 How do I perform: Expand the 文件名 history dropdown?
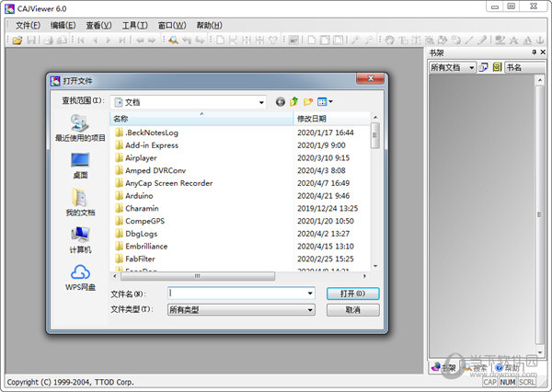coord(310,293)
